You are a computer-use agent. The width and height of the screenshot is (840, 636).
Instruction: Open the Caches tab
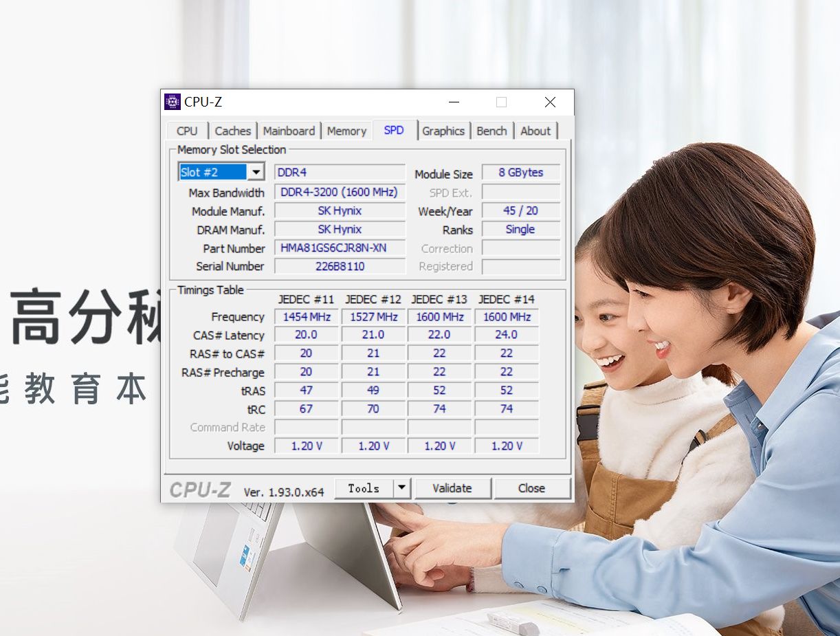(233, 131)
